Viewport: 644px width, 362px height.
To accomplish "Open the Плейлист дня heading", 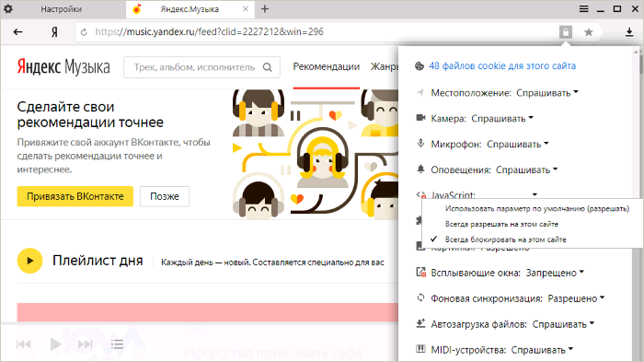I will tap(98, 261).
